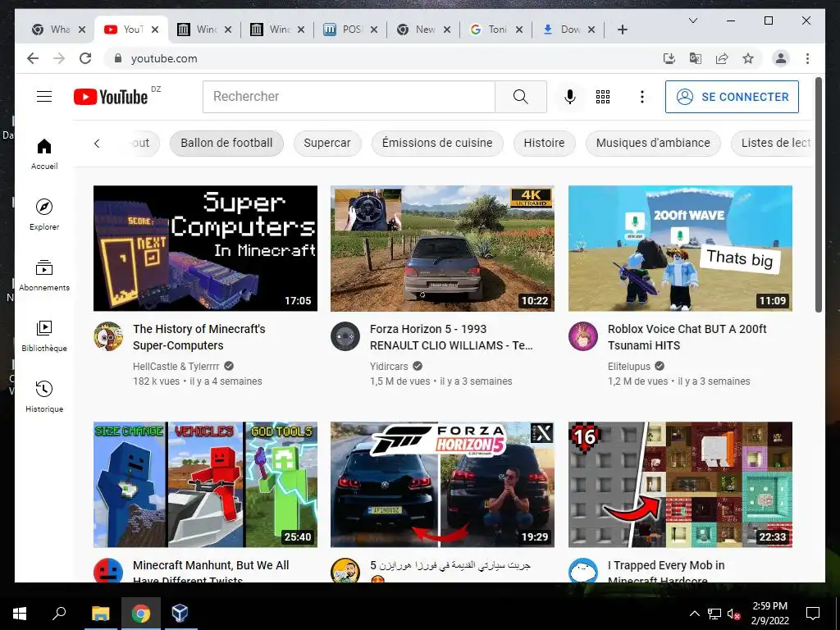
Task: Show hidden system tray icons
Action: [694, 614]
